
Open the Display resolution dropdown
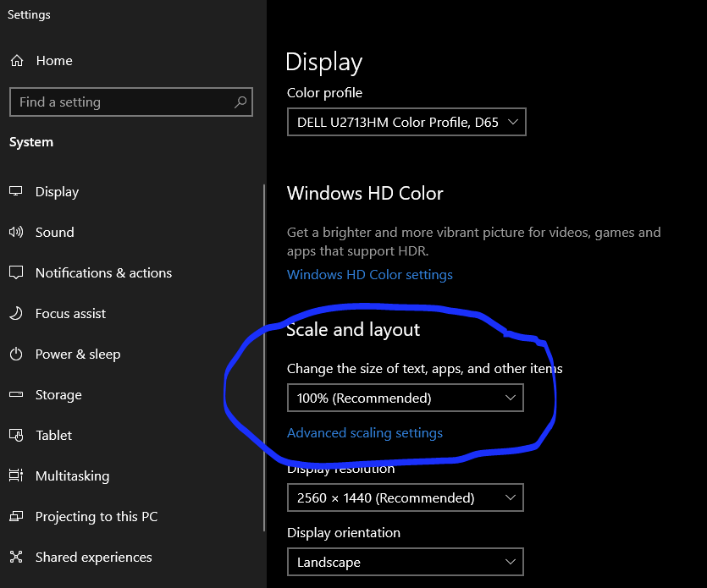[x=405, y=497]
